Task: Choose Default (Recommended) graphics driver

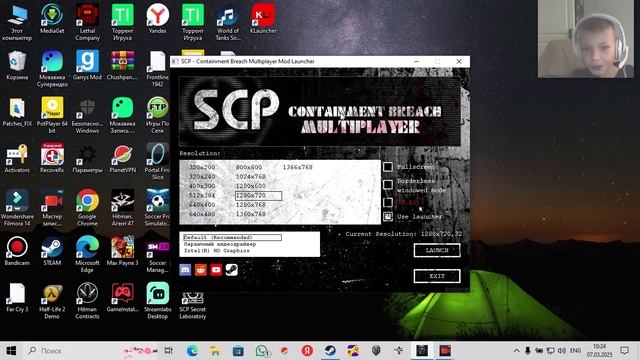Action: pyautogui.click(x=232, y=238)
